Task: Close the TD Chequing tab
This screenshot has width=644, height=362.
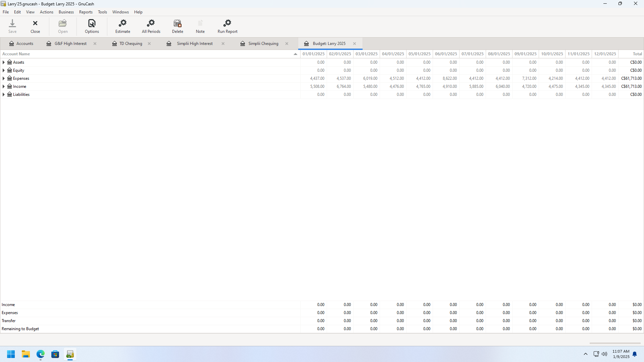Action: point(149,44)
